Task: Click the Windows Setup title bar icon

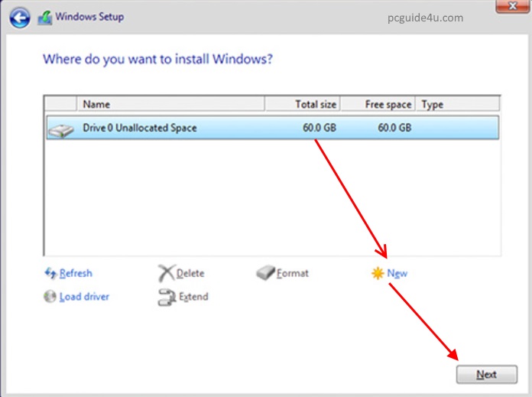Action: (45, 17)
